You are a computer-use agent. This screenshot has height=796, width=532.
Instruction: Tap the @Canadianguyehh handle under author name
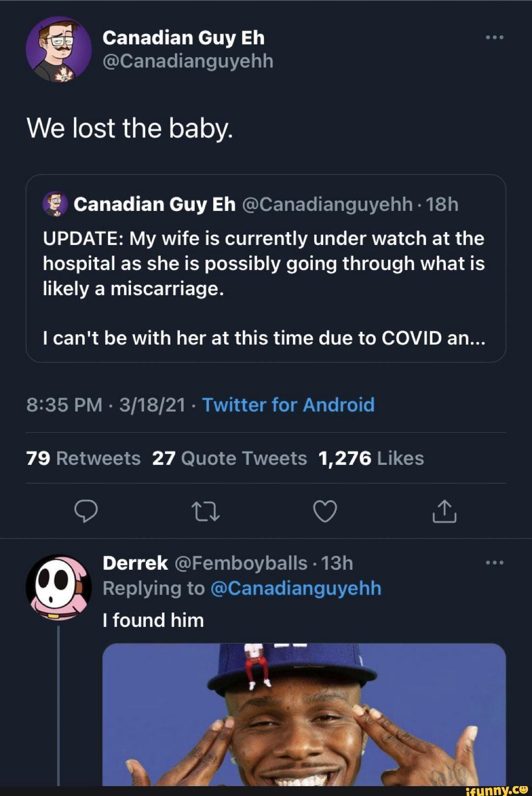pyautogui.click(x=188, y=62)
